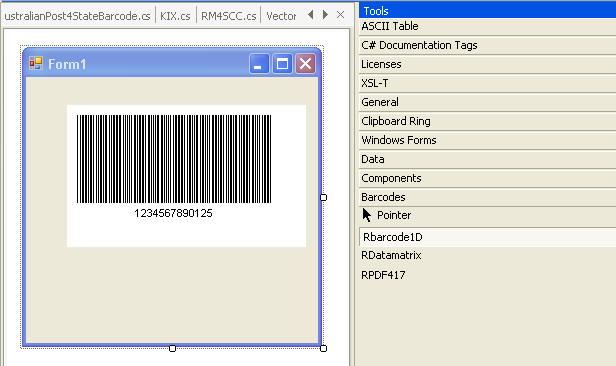Open the KIX.cs tab

(175, 16)
